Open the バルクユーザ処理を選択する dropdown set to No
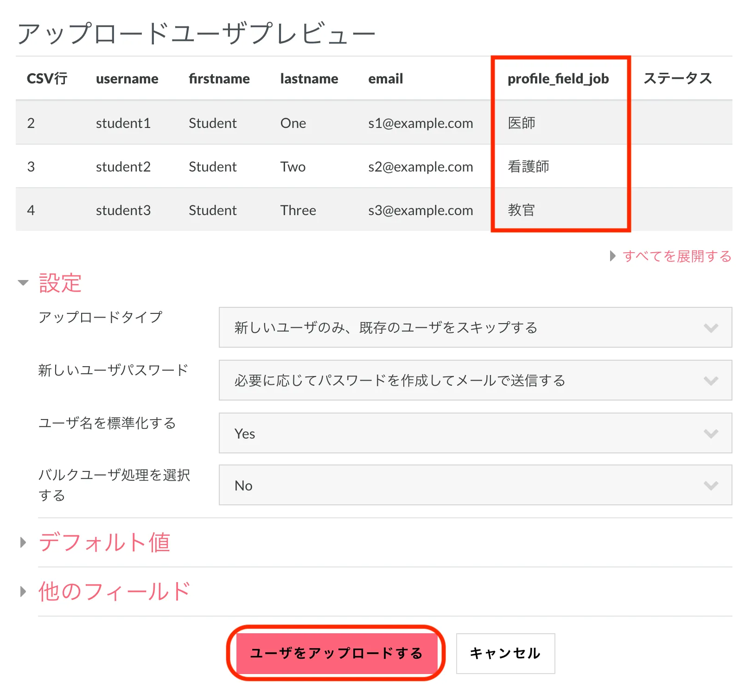This screenshot has height=700, width=751. pyautogui.click(x=475, y=485)
